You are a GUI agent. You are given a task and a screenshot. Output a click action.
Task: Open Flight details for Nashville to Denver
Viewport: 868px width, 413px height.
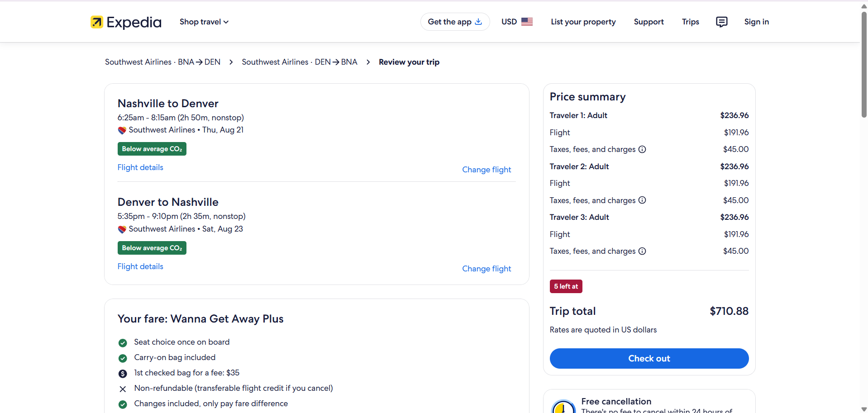coord(140,167)
